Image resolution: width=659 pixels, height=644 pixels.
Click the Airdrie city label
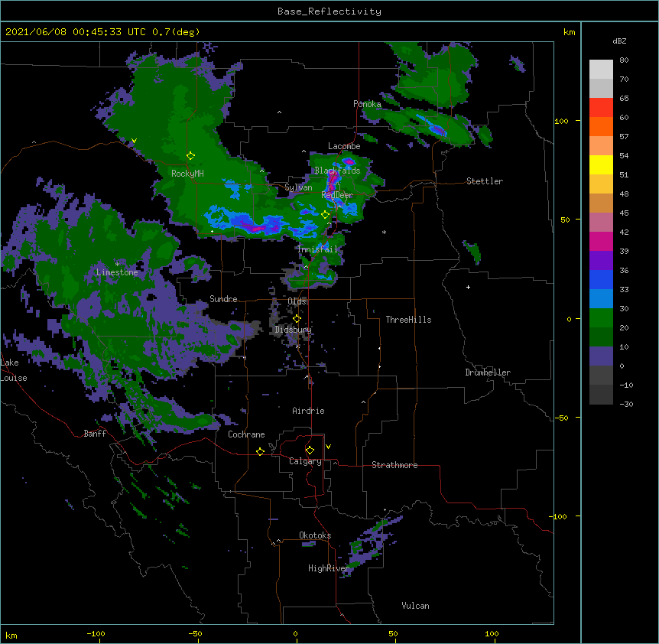tap(308, 411)
